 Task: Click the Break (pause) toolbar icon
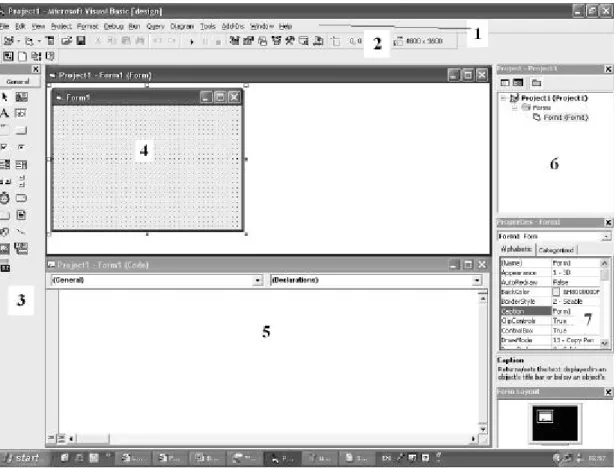point(205,42)
